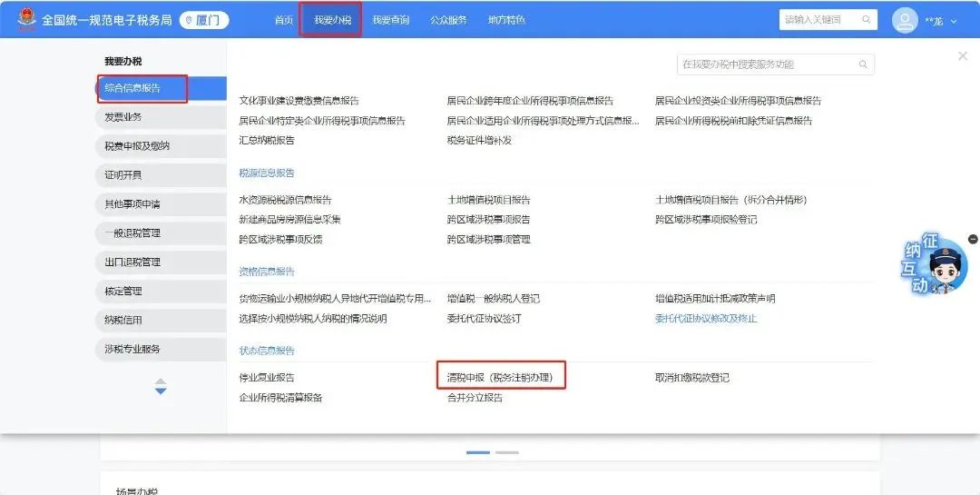This screenshot has height=495, width=980.
Task: Open 委托代征协议签订
Action: point(484,319)
